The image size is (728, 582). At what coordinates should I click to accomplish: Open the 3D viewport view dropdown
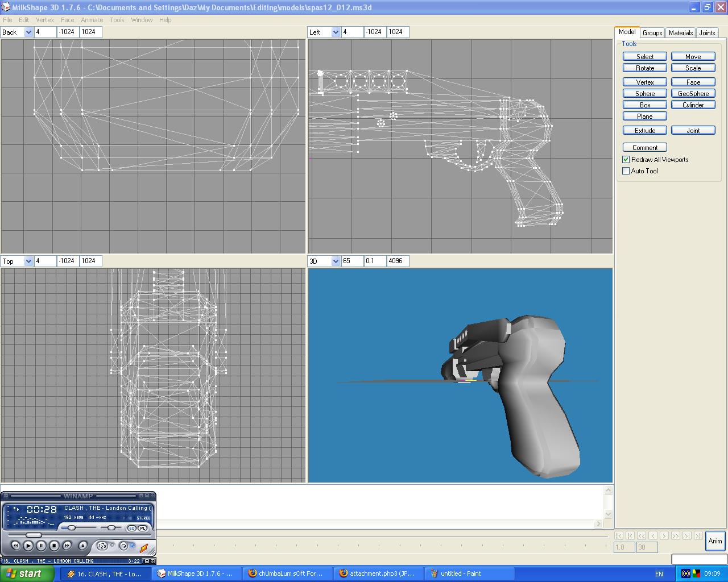pos(336,261)
